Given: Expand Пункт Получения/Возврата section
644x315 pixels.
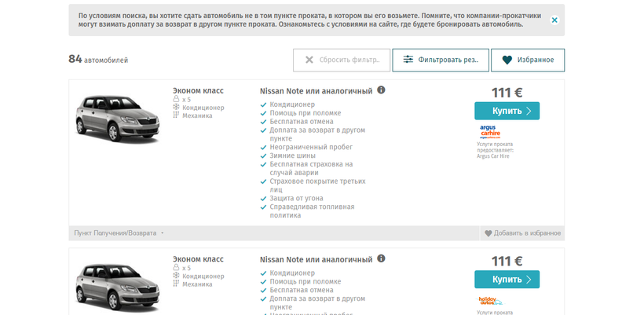Looking at the screenshot, I should coord(119,233).
